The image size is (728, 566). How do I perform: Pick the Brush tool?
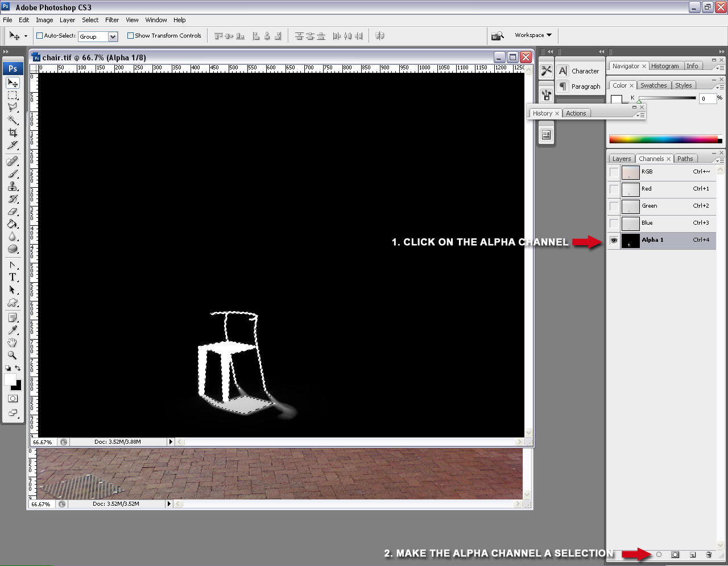pos(13,174)
